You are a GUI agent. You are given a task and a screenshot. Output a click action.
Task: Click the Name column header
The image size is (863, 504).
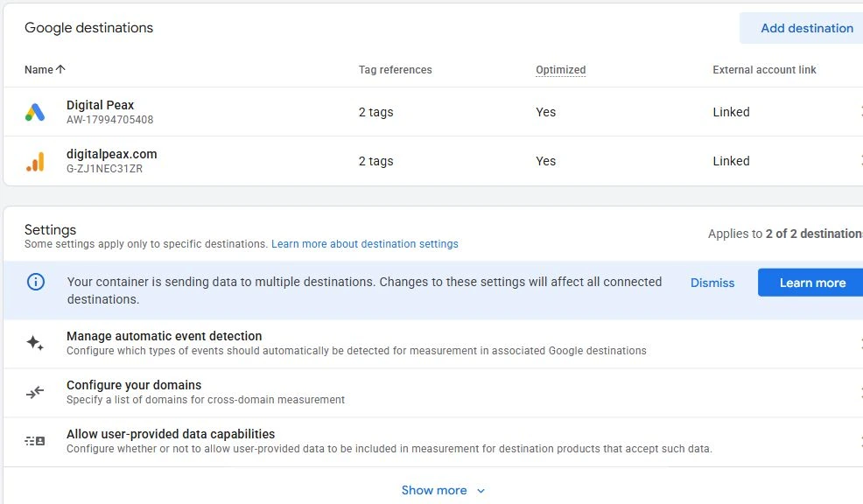pos(39,70)
